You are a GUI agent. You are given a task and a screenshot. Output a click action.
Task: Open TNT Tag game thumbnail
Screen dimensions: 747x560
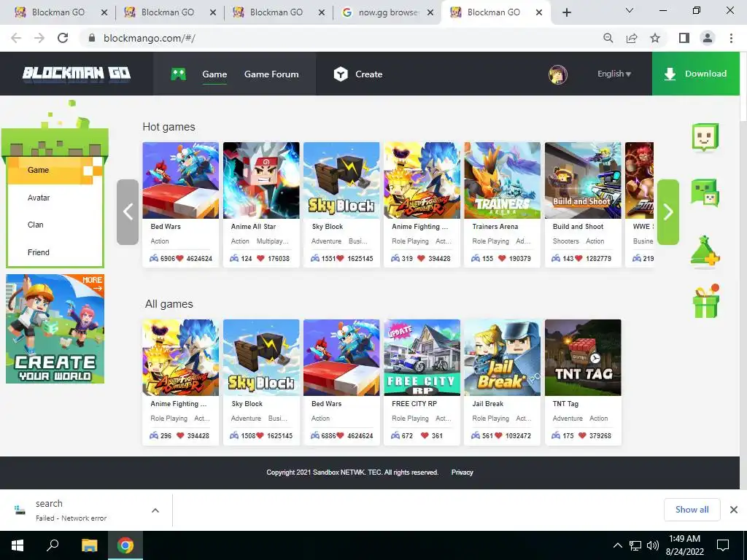tap(583, 357)
